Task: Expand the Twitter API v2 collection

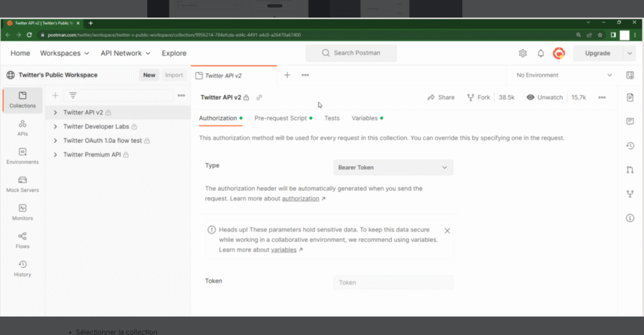Action: (x=55, y=112)
